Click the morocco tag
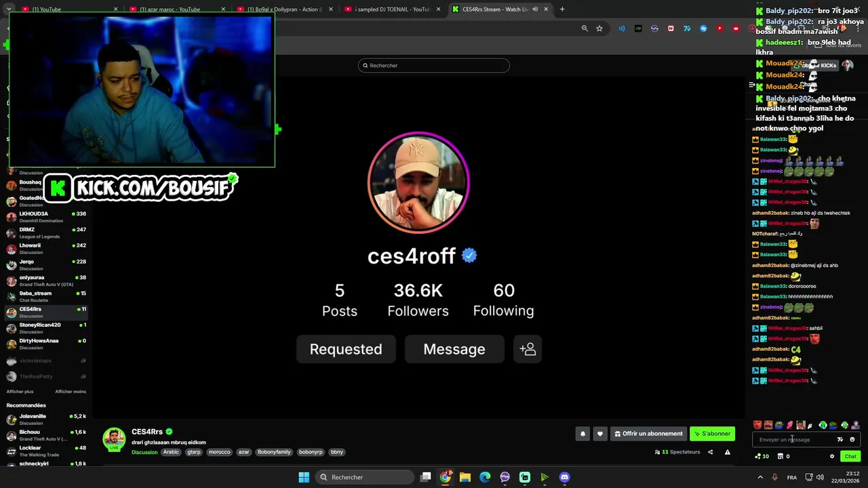Screen dimensions: 868x488 tap(219, 452)
